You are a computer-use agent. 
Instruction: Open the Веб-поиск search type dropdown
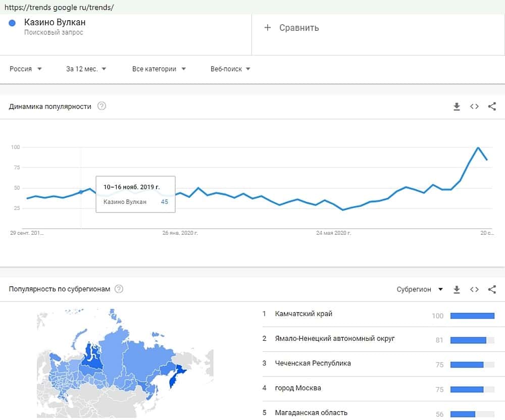pos(230,69)
